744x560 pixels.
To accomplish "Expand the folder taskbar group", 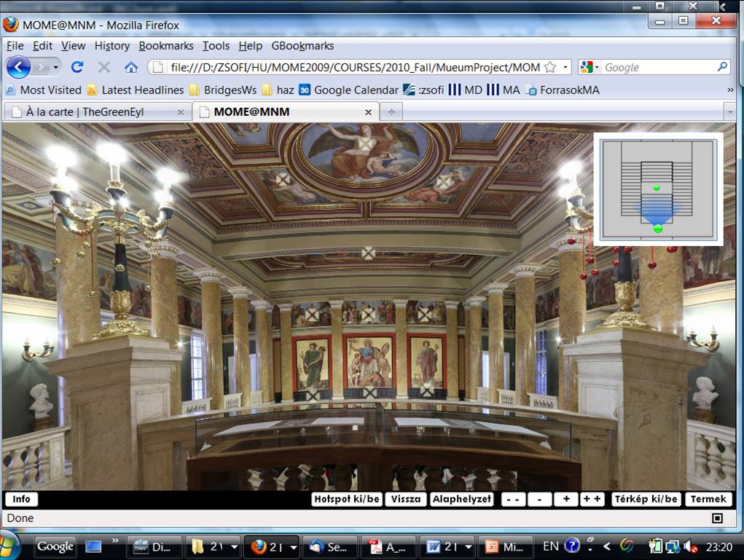I will (x=235, y=547).
